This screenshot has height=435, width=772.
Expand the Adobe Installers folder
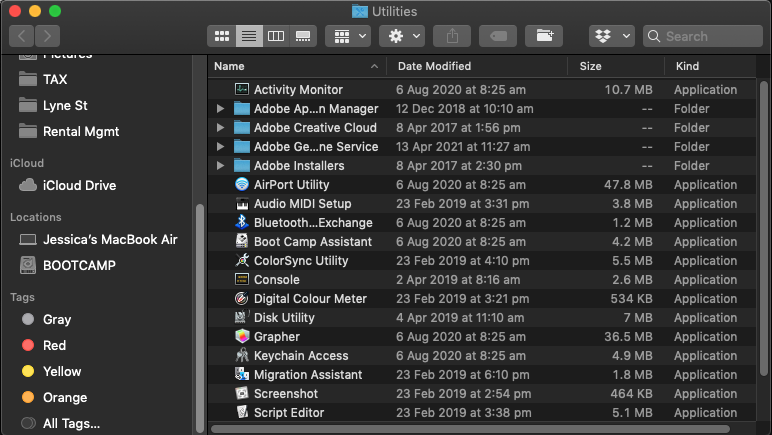click(221, 166)
